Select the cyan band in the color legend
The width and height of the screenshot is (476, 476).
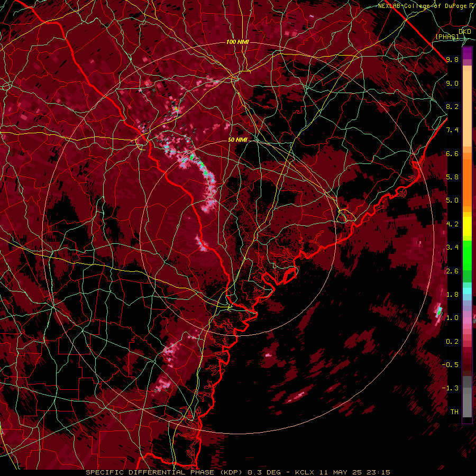[x=467, y=291]
